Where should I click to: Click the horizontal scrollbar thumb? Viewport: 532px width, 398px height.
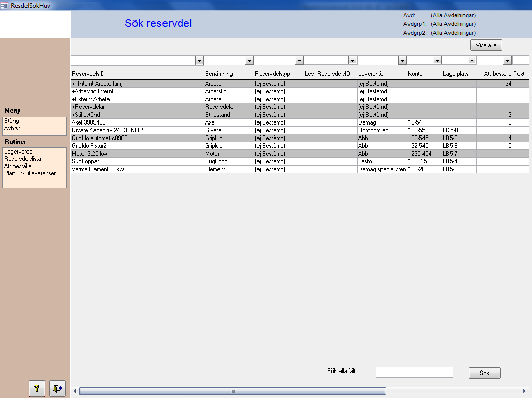pos(233,391)
